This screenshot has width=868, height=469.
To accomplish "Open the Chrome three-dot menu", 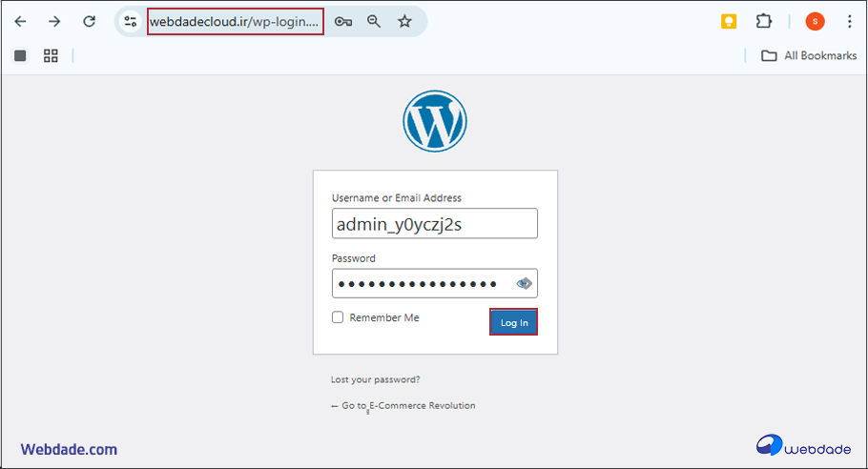I will pos(849,21).
